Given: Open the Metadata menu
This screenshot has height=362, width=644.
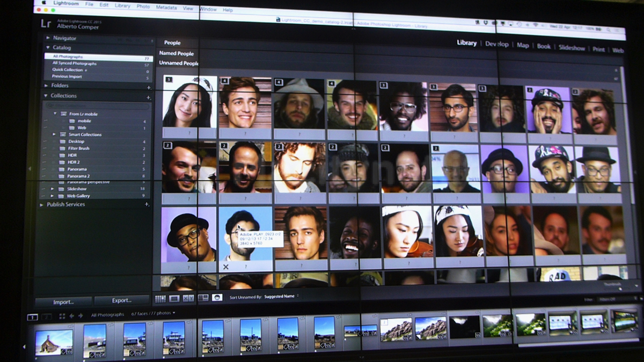Looking at the screenshot, I should pos(166,8).
